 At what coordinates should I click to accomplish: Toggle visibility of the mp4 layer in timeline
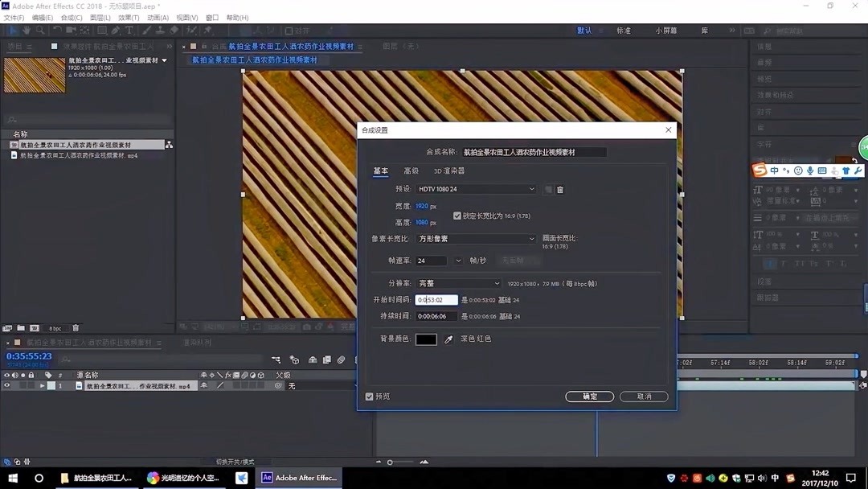point(6,385)
